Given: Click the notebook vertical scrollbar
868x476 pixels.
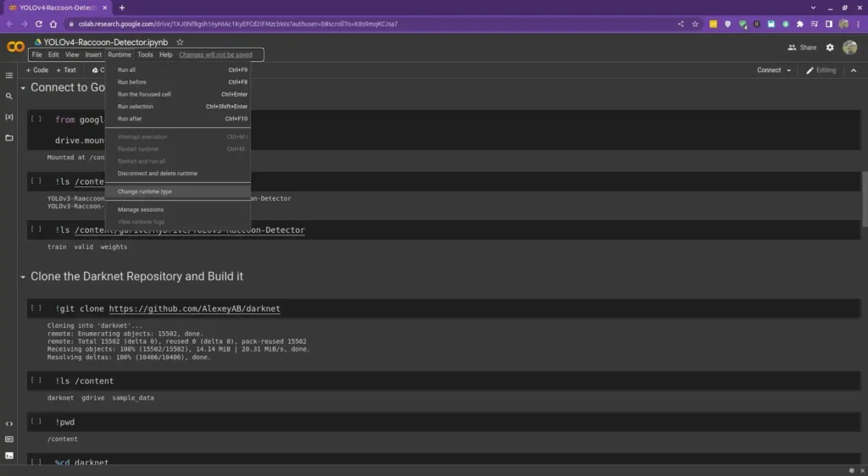Looking at the screenshot, I should pos(864,199).
